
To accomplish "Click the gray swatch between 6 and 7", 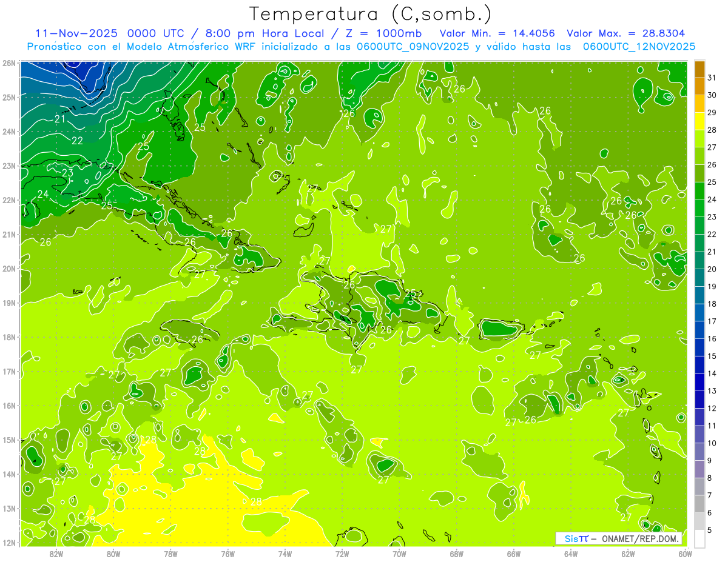I will (699, 504).
